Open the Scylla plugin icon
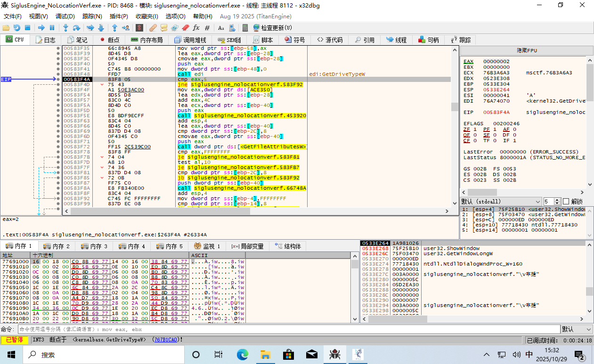The image size is (594, 364). tap(139, 28)
